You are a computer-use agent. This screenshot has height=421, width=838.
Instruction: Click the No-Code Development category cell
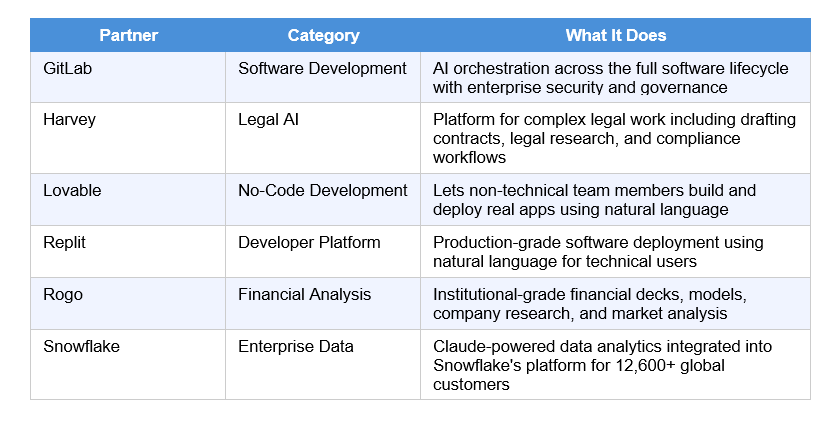click(322, 190)
